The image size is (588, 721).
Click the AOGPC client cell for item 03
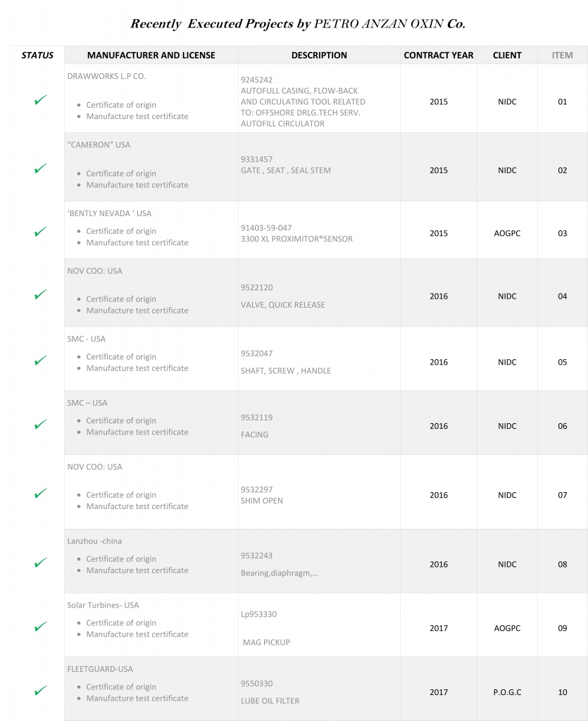507,233
